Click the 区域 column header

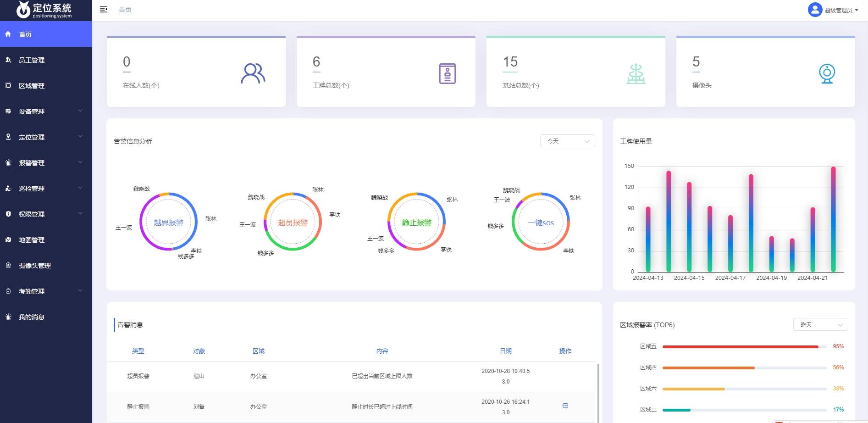(x=259, y=351)
